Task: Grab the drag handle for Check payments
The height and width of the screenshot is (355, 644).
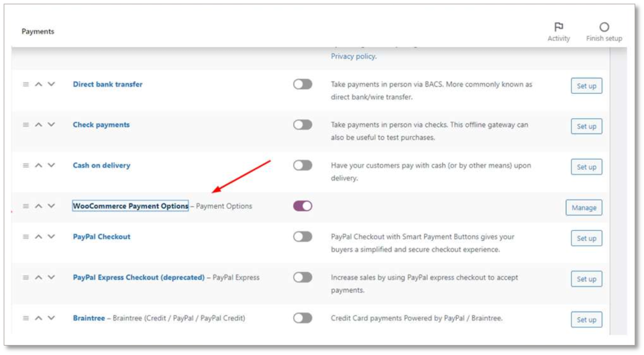Action: coord(26,125)
